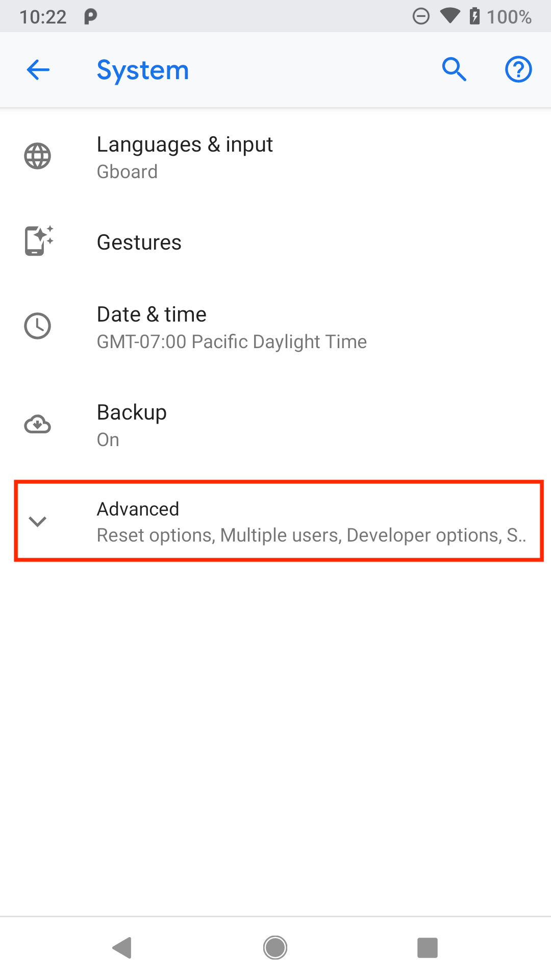Open Languages & input settings
The image size is (551, 980).
pyautogui.click(x=275, y=157)
